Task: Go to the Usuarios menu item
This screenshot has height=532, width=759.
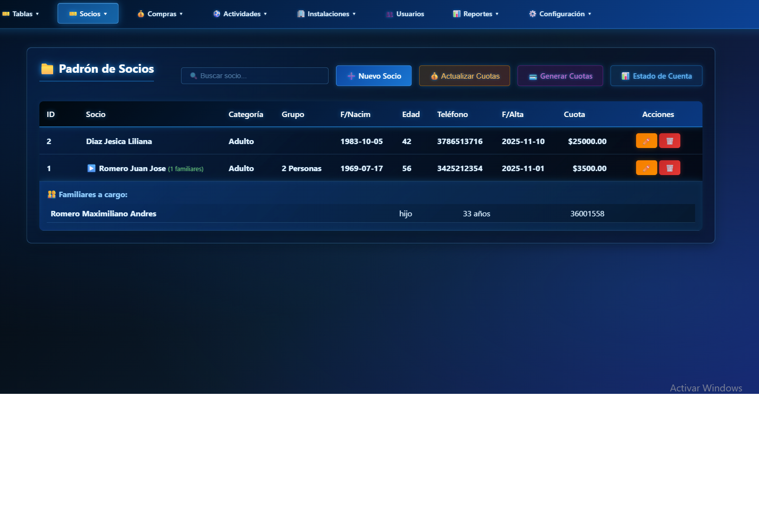Action: coord(405,14)
